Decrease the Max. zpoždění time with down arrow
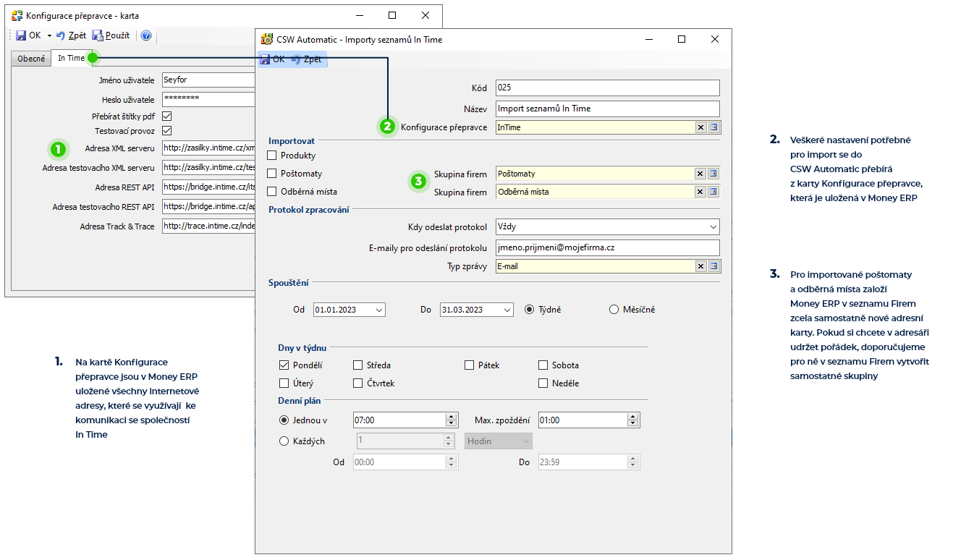The image size is (953, 560). pos(634,424)
